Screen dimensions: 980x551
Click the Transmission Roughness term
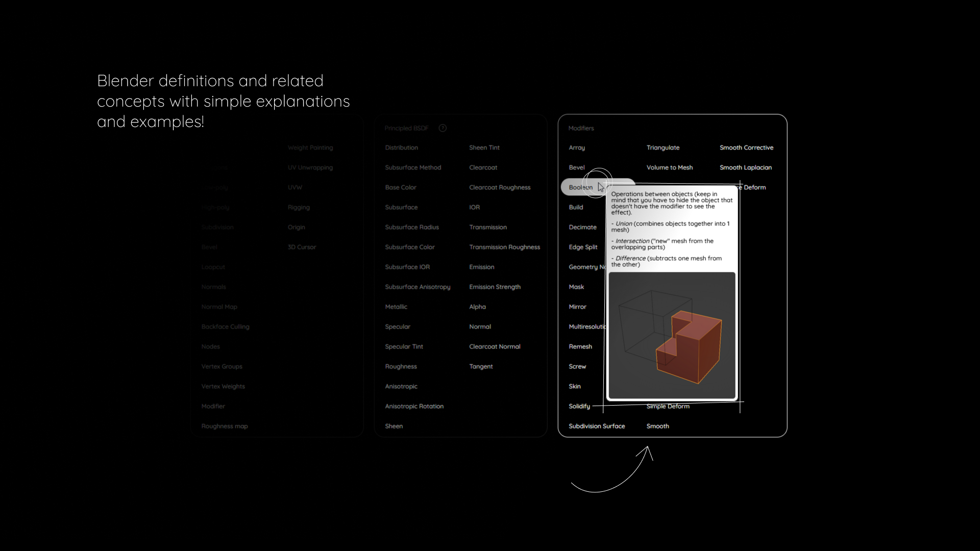coord(504,247)
